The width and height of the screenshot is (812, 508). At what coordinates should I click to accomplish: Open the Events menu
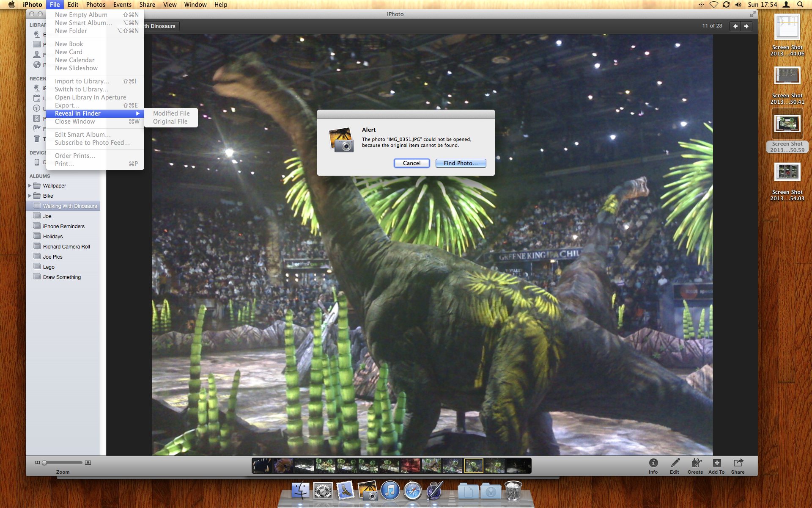tap(122, 5)
